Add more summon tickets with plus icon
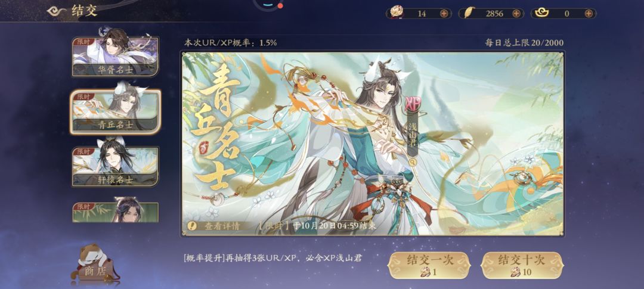Image resolution: width=644 pixels, height=289 pixels. [x=444, y=14]
